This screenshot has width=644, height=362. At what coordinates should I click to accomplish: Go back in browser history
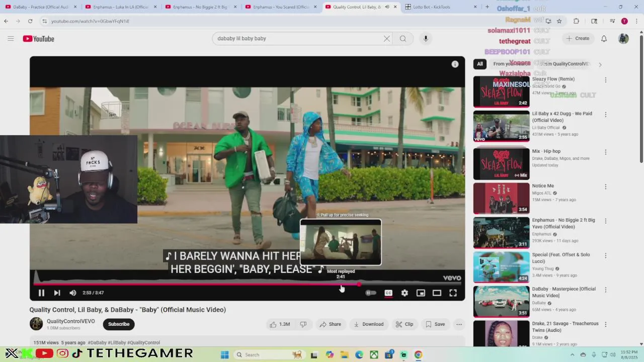pyautogui.click(x=6, y=21)
